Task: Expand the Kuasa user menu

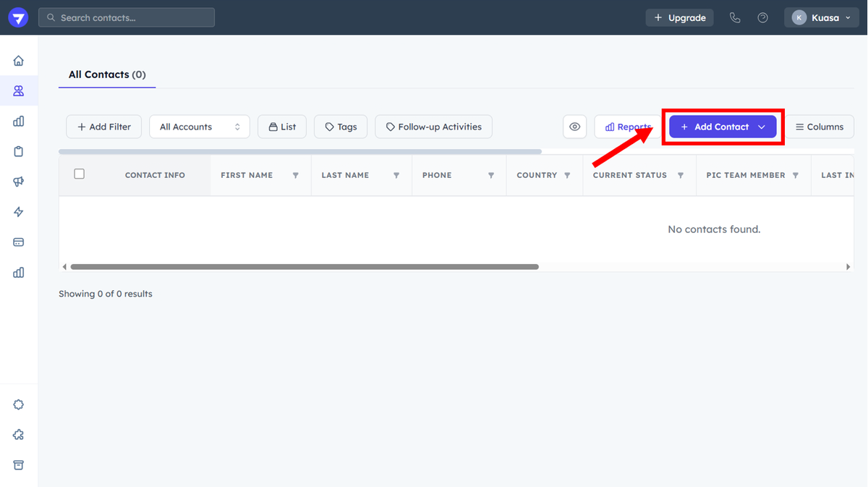Action: tap(822, 17)
